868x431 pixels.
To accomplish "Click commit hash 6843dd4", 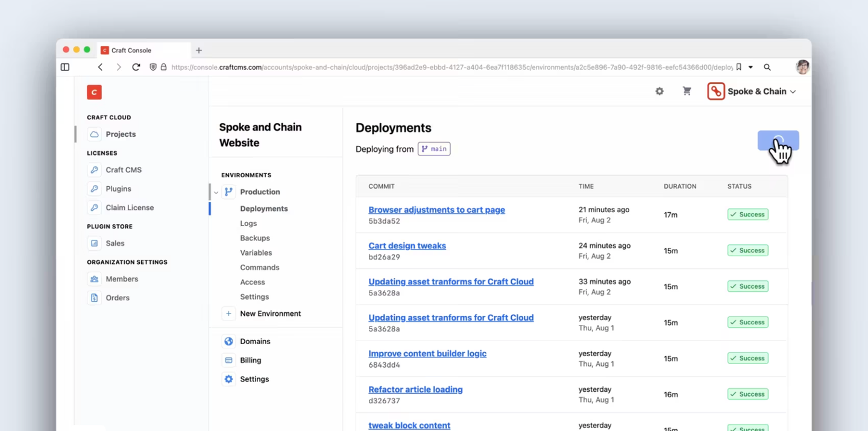I will tap(384, 365).
